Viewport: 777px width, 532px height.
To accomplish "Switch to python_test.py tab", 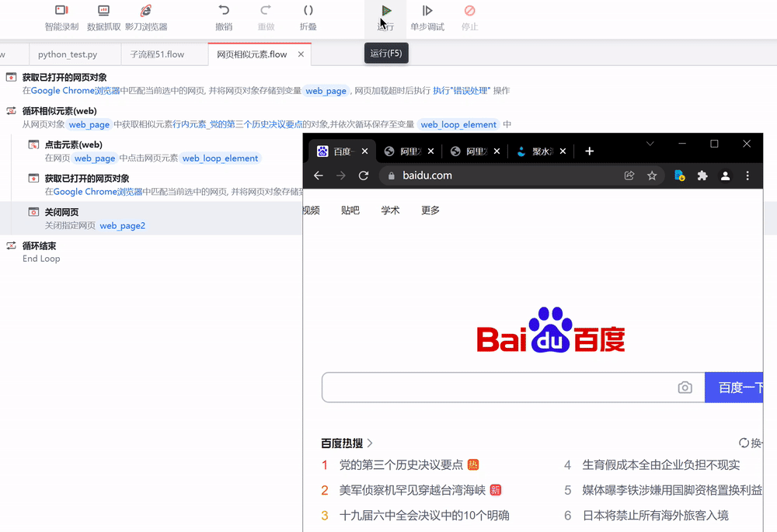I will (68, 54).
